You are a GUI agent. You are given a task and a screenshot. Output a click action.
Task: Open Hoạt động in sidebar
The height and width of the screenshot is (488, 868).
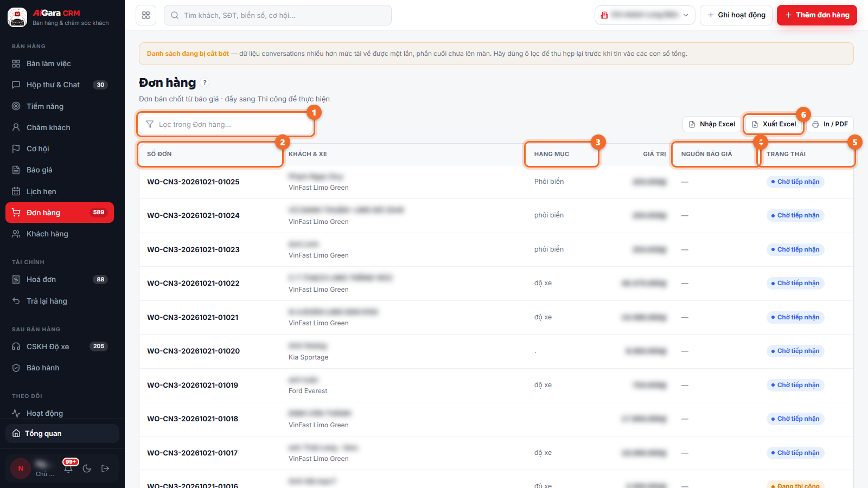60,413
